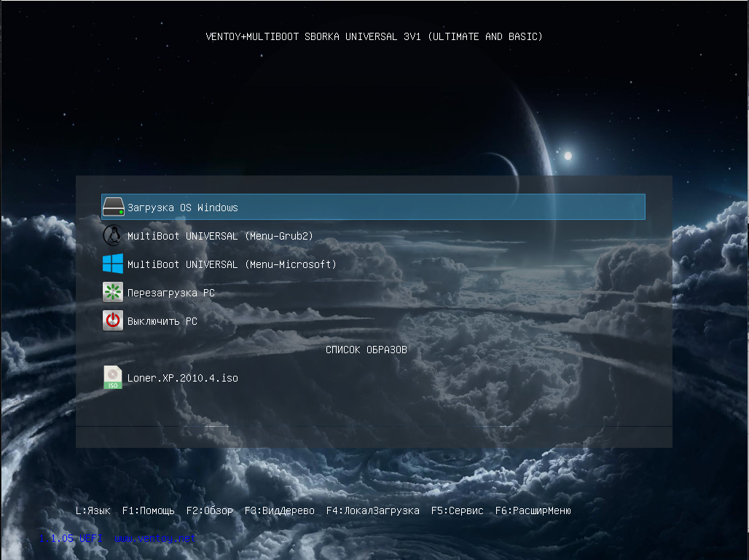Choose MultiBoot UNIVERSAL (Menu-Grub2) entry

[220, 236]
